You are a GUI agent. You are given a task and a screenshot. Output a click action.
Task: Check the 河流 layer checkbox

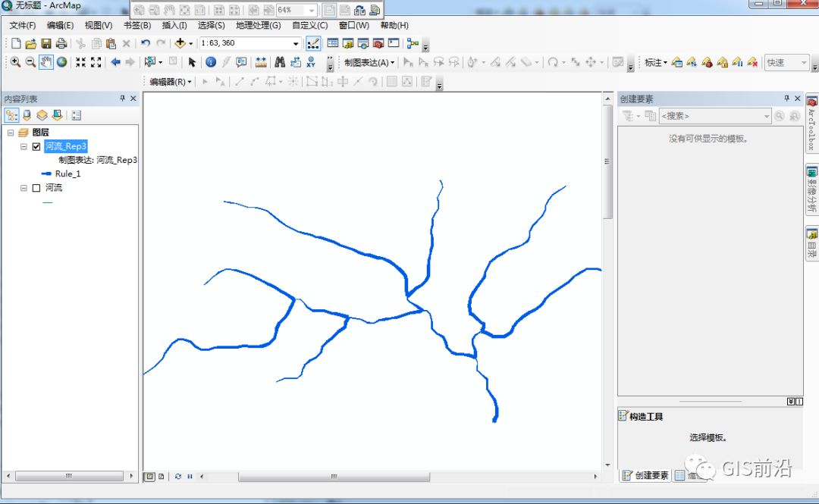[36, 188]
